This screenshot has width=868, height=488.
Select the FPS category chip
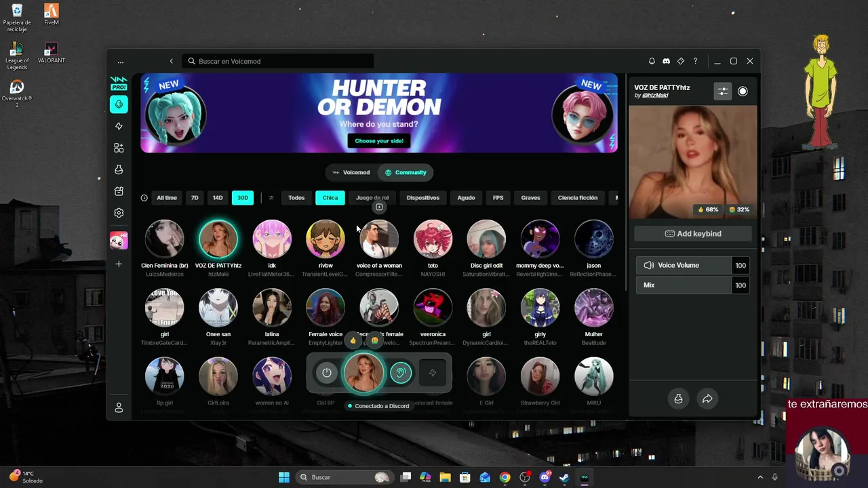coord(498,198)
